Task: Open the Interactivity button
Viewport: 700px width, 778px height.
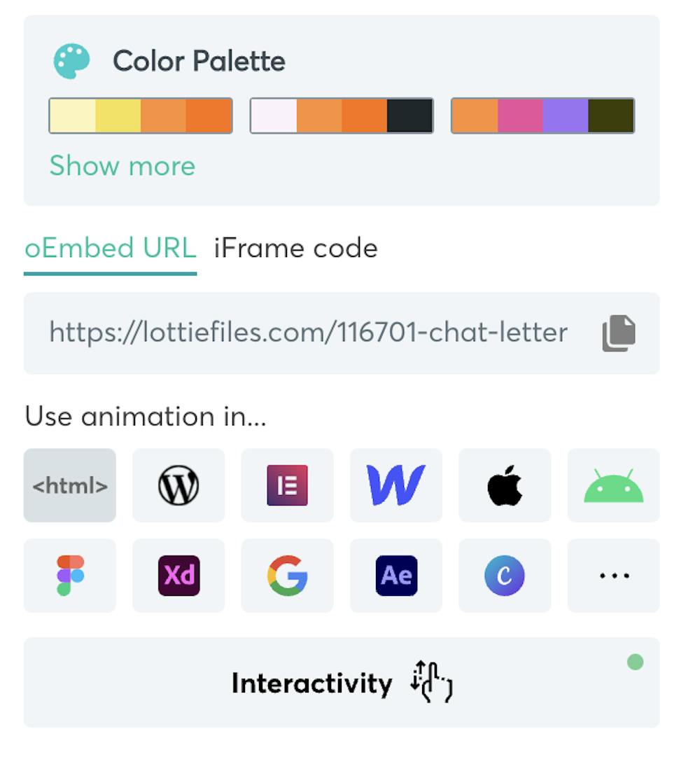Action: [x=342, y=683]
